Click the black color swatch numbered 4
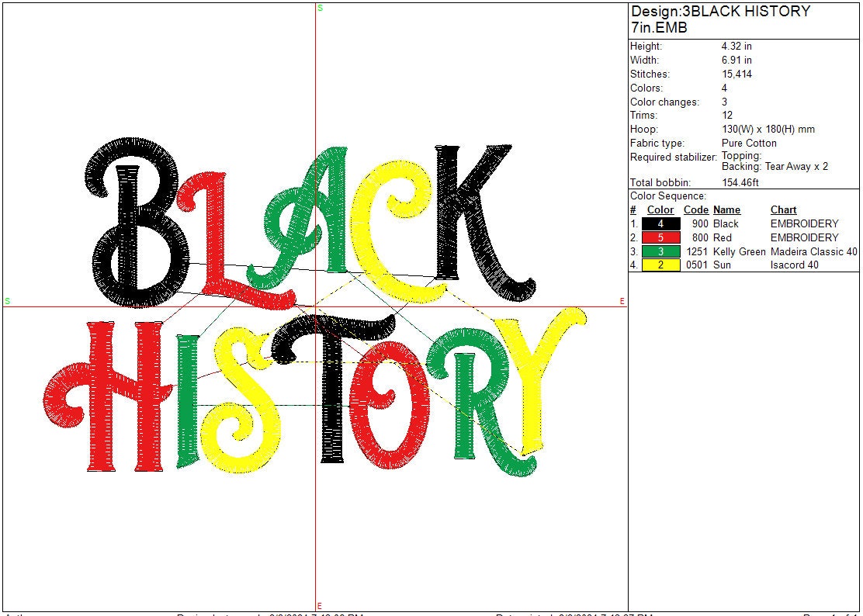 (660, 223)
